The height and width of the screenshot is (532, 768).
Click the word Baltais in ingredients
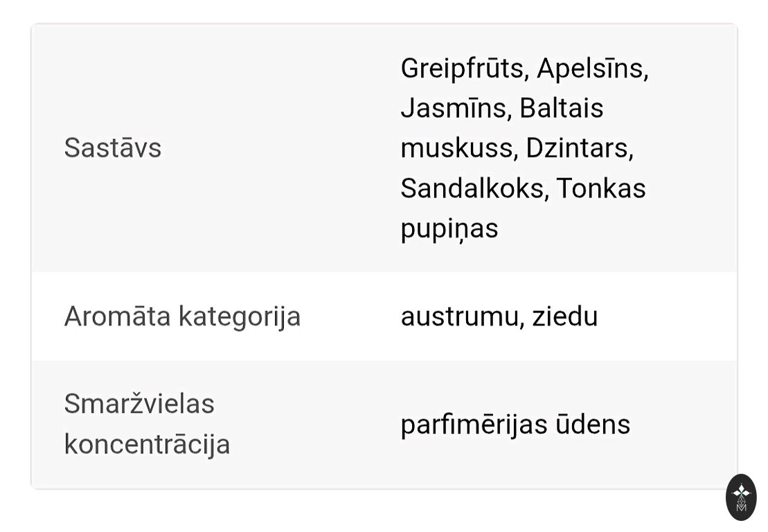tap(562, 109)
